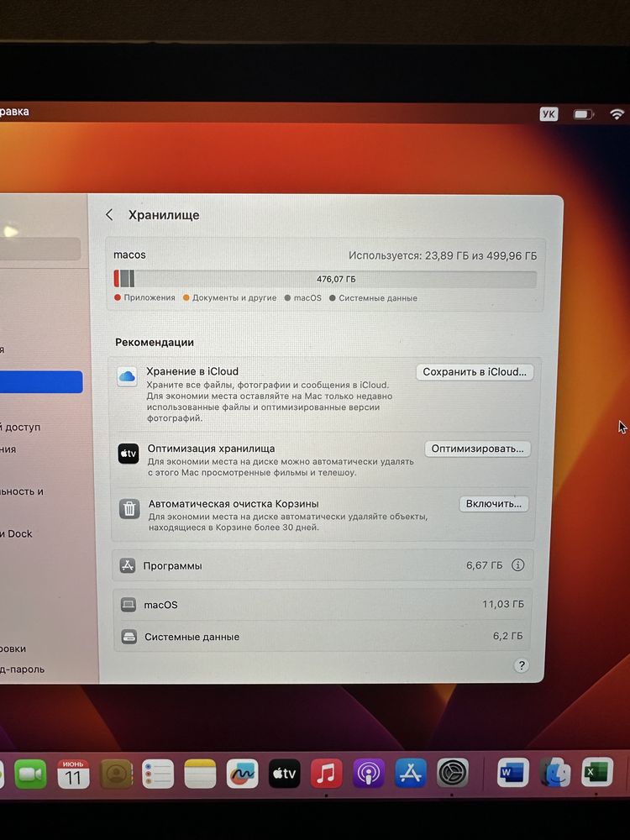Screen dimensions: 630x840
Task: Open the УК input source menu
Action: (x=549, y=114)
